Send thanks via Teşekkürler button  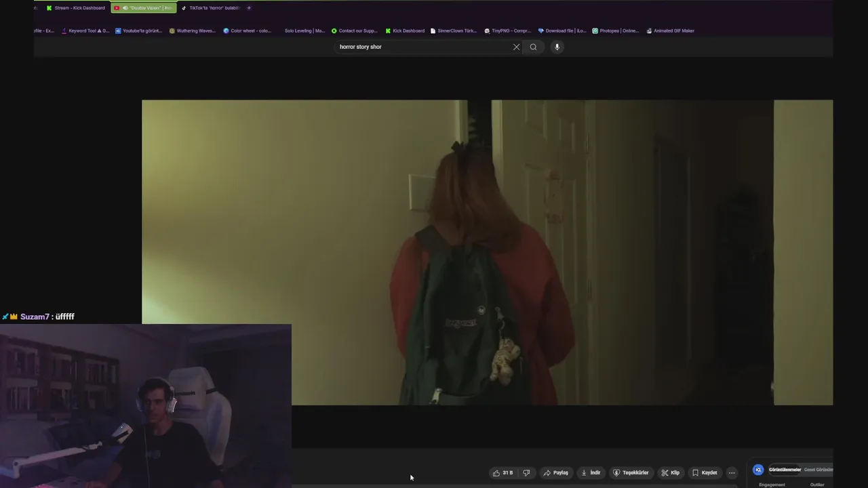click(631, 472)
